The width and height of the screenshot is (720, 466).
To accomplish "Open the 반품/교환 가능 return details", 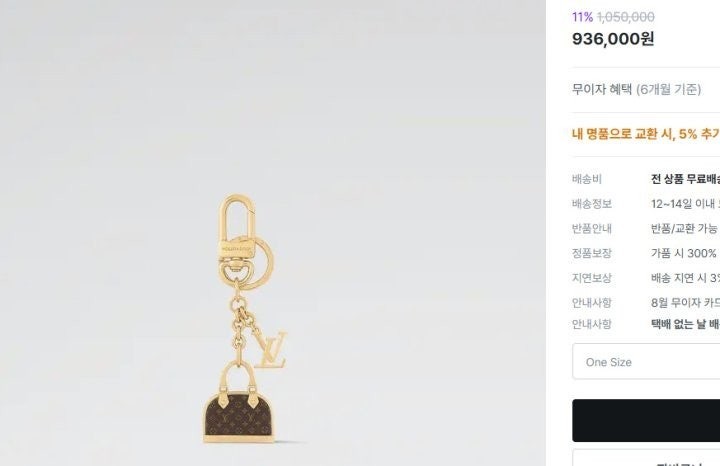I will pos(684,228).
